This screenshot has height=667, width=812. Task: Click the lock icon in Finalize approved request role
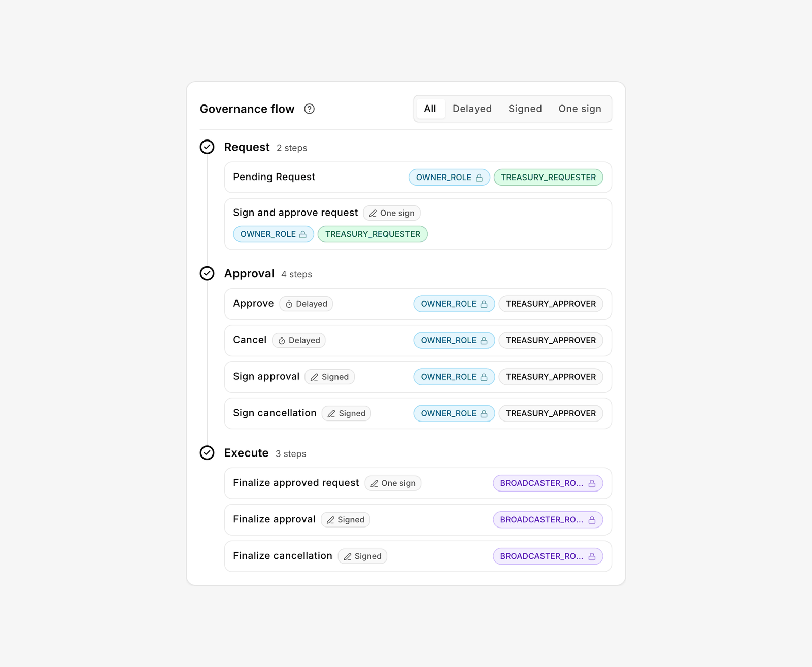pos(592,484)
